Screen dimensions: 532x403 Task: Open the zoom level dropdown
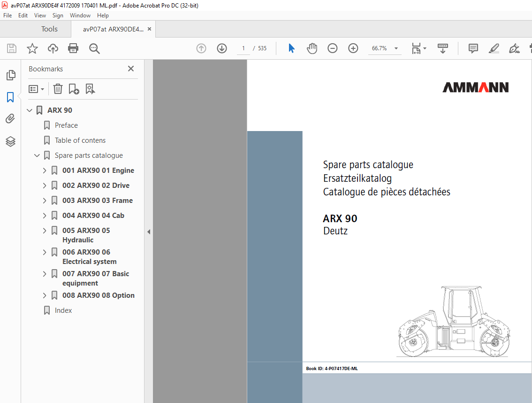[396, 48]
